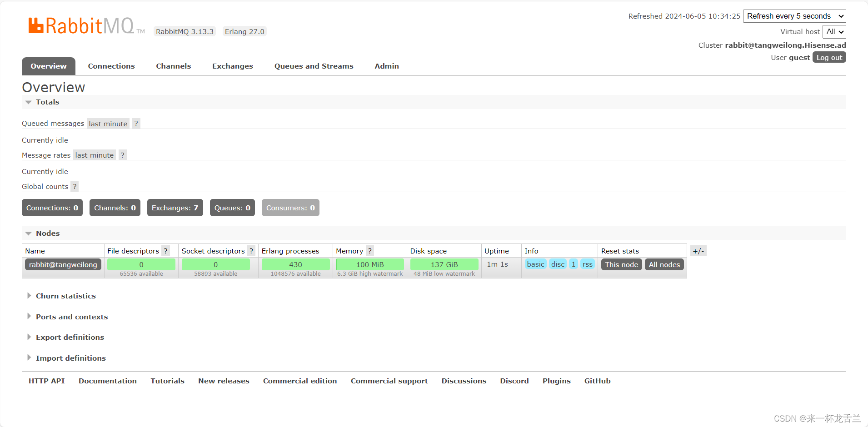The height and width of the screenshot is (427, 868).
Task: Click 48 MiB low watermark text
Action: pos(444,274)
